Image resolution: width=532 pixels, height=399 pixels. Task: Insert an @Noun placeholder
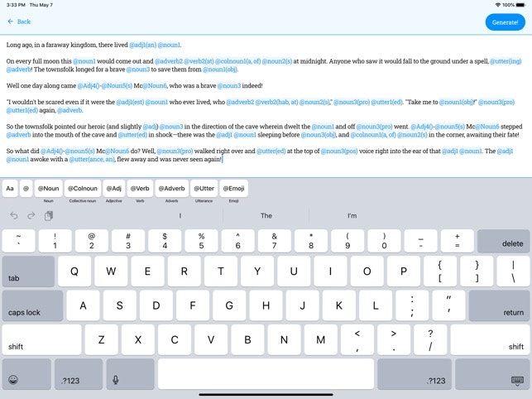[49, 189]
